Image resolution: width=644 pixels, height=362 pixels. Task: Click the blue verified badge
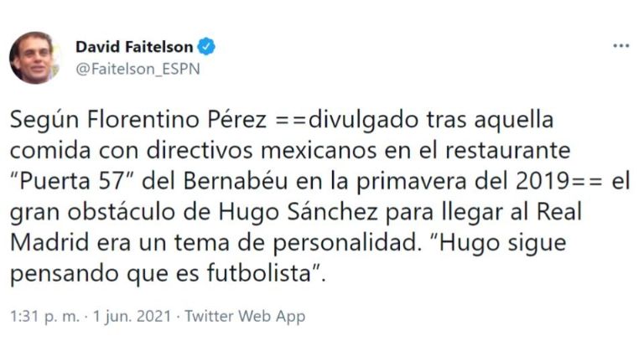[206, 47]
